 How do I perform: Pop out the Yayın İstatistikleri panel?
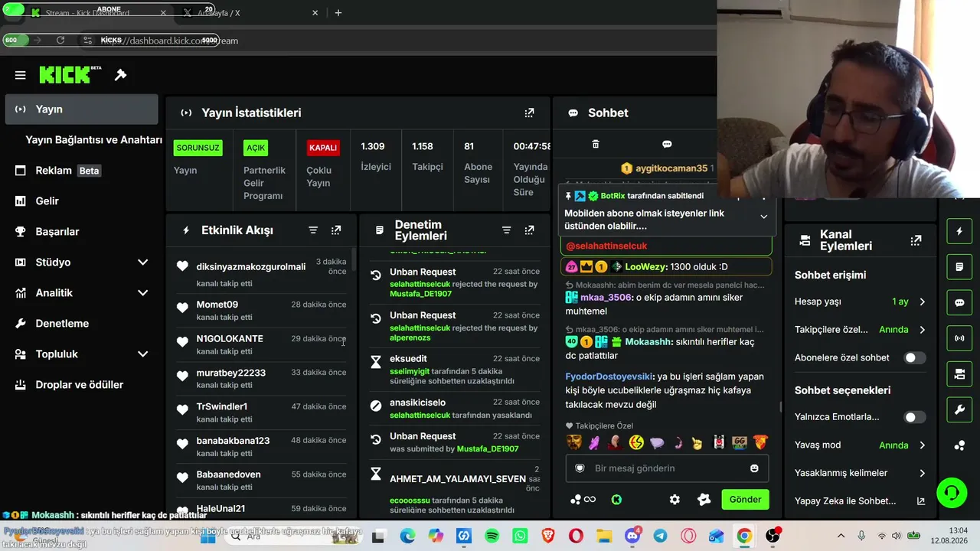point(529,112)
